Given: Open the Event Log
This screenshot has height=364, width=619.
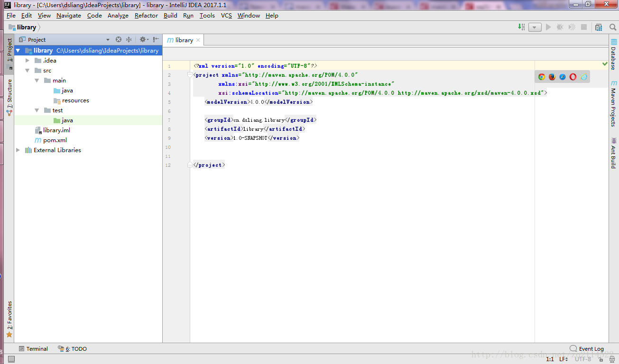Looking at the screenshot, I should pos(587,349).
